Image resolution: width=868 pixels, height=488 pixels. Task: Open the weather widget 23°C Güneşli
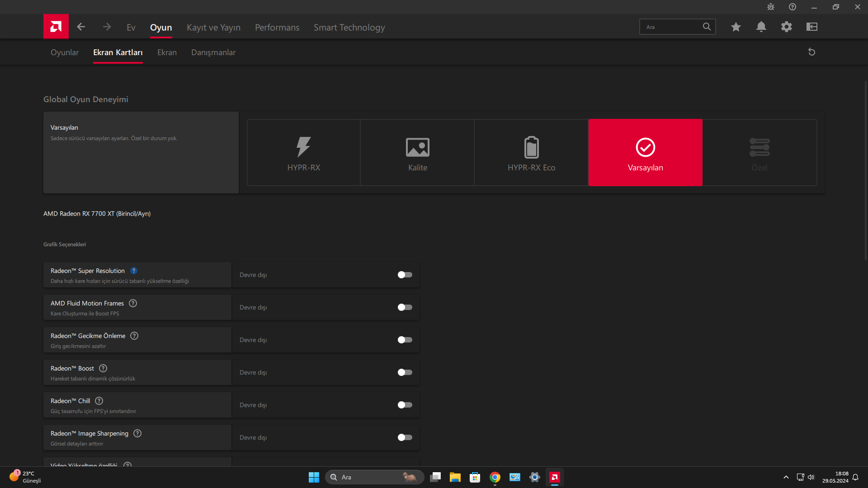pos(25,477)
